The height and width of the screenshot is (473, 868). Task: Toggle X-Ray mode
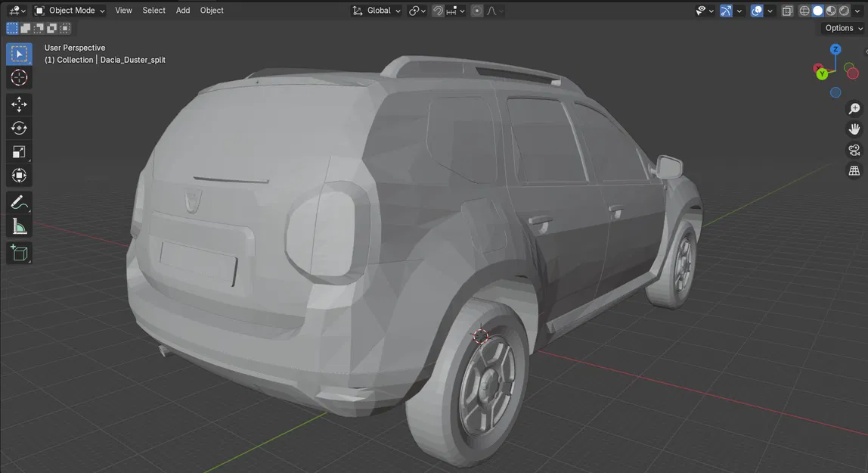[x=786, y=11]
